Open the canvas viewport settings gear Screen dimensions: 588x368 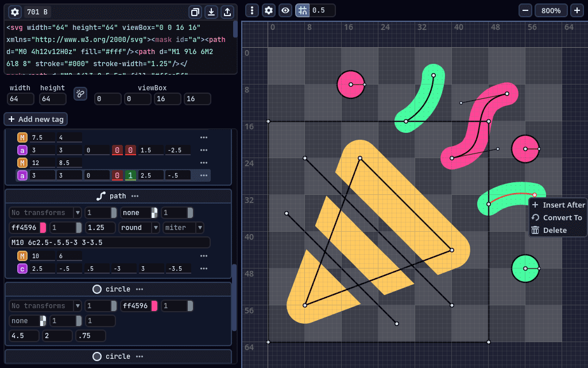point(269,10)
